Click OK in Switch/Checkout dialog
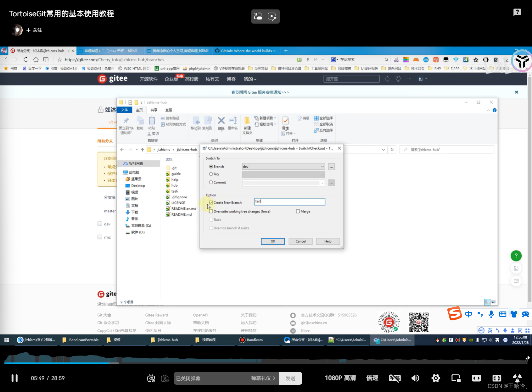 [273, 241]
